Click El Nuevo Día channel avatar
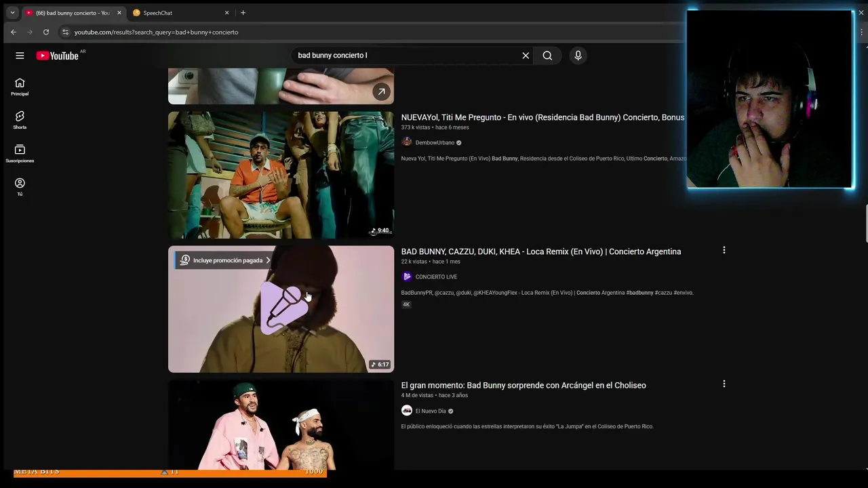Screen dimensions: 868x488 click(407, 411)
